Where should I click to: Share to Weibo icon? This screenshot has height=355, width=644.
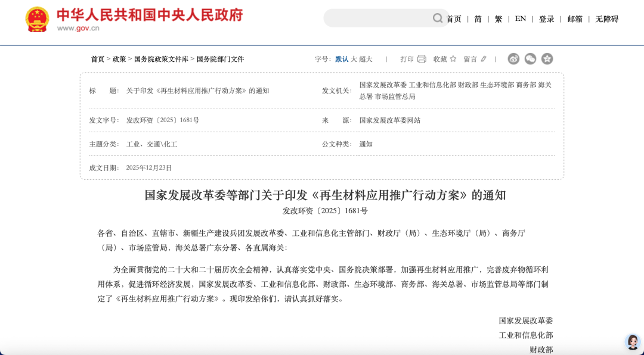[513, 59]
